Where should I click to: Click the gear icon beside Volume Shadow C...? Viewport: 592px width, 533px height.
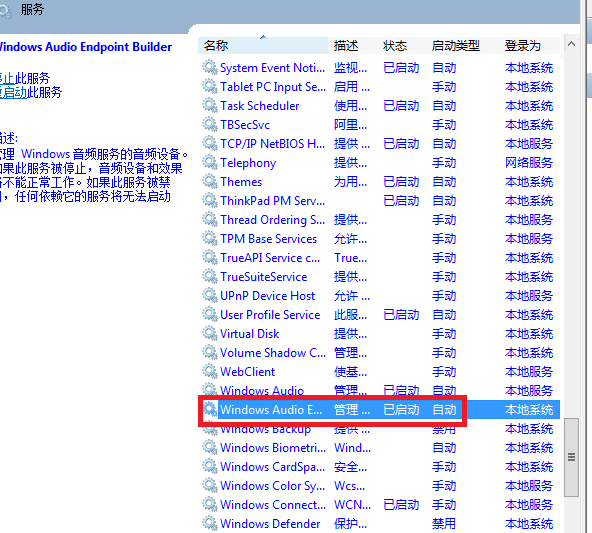pos(210,353)
